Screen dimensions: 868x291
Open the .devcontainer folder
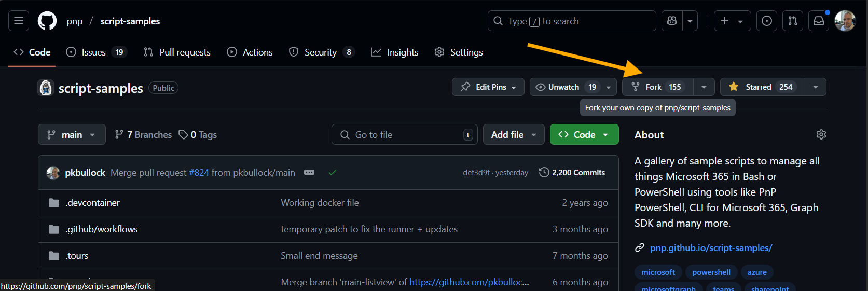(x=93, y=203)
